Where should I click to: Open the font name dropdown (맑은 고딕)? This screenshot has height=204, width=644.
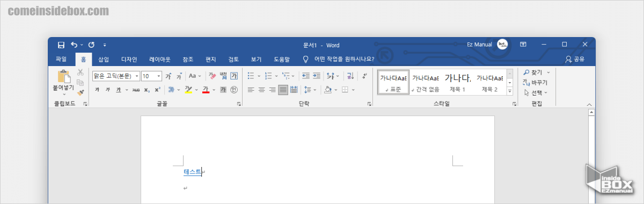click(137, 76)
